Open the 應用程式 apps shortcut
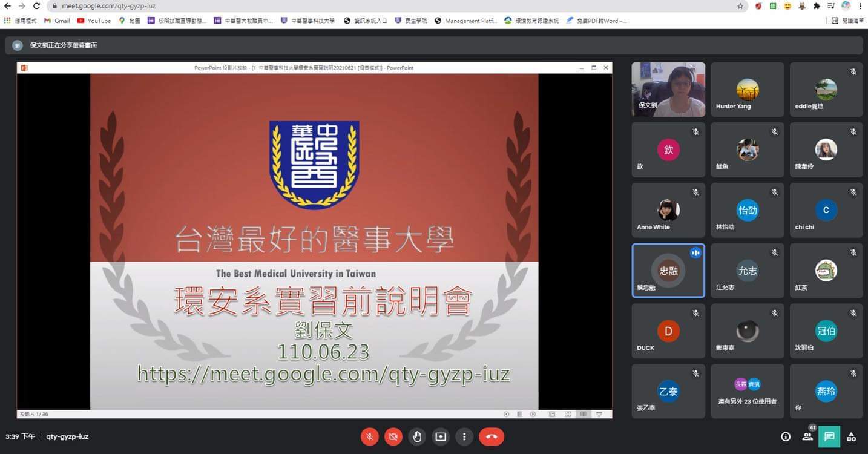This screenshot has width=868, height=454. click(20, 21)
